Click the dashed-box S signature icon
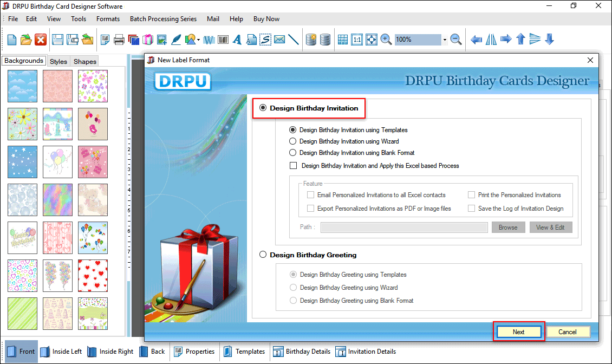 (265, 40)
